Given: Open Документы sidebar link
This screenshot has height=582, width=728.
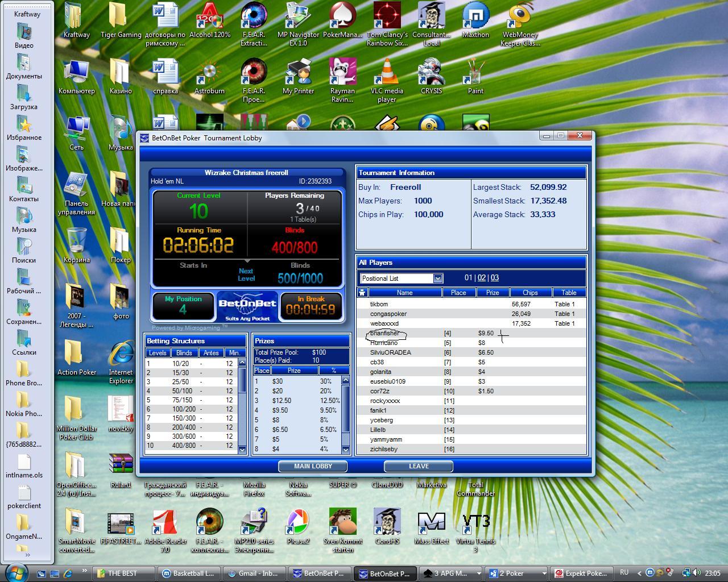Looking at the screenshot, I should [x=24, y=66].
